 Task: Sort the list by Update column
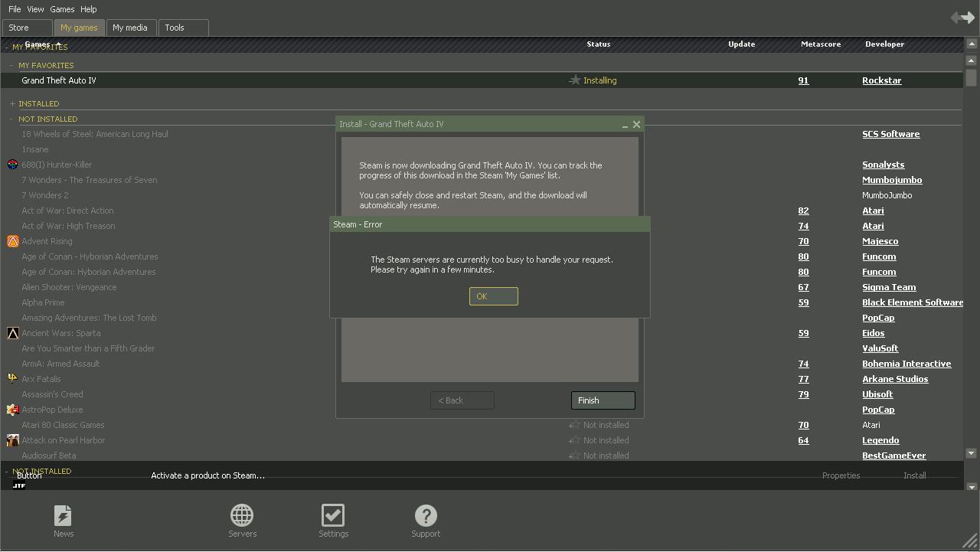[741, 44]
